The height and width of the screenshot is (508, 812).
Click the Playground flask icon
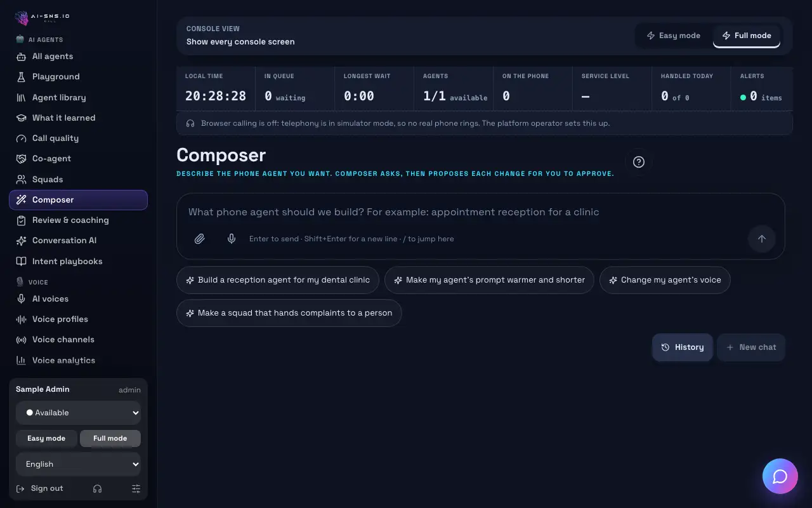(x=21, y=77)
